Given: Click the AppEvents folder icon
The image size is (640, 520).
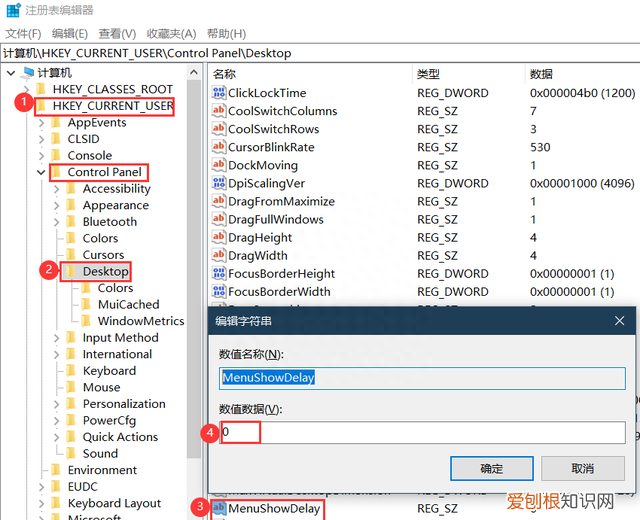Looking at the screenshot, I should pos(56,122).
